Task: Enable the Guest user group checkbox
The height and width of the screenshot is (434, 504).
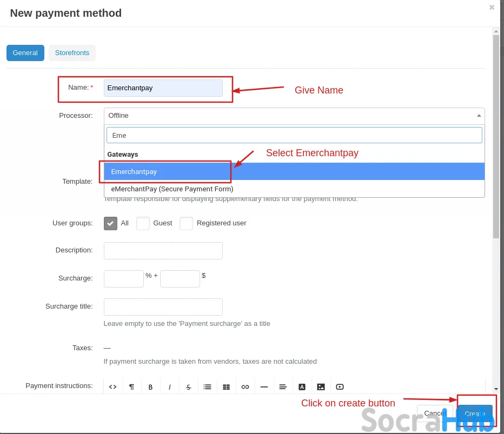Action: [143, 223]
